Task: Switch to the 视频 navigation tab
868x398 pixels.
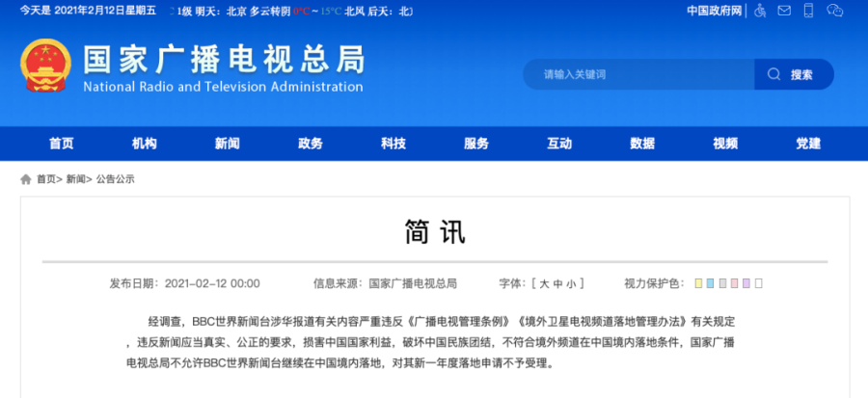Action: pyautogui.click(x=725, y=144)
